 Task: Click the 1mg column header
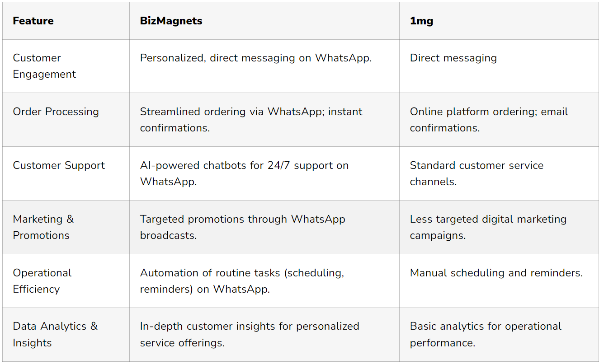421,21
